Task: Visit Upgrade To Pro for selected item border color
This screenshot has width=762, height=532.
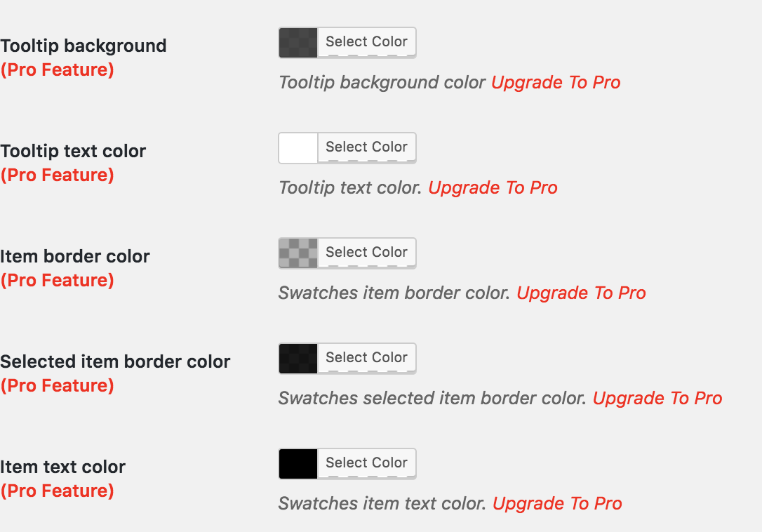Action: pos(657,399)
